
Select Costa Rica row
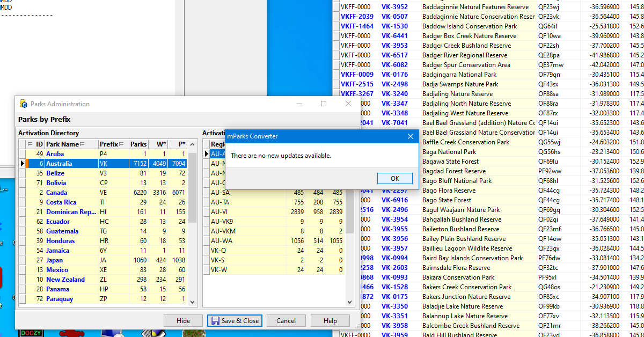[104, 202]
